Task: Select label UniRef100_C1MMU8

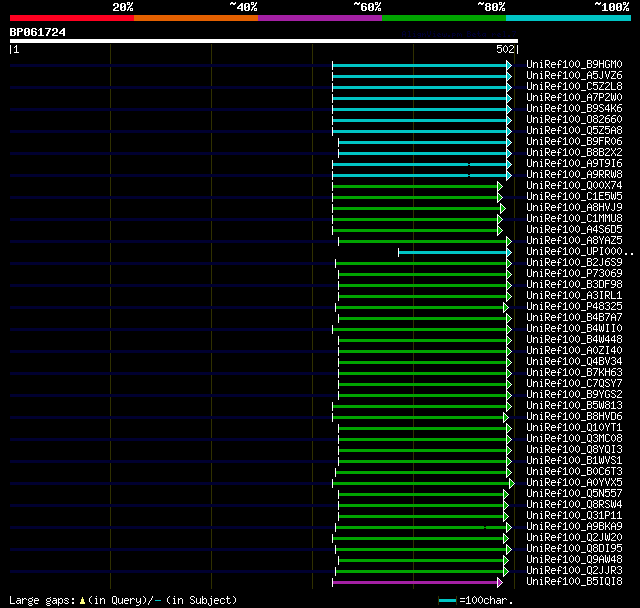Action: pyautogui.click(x=574, y=219)
